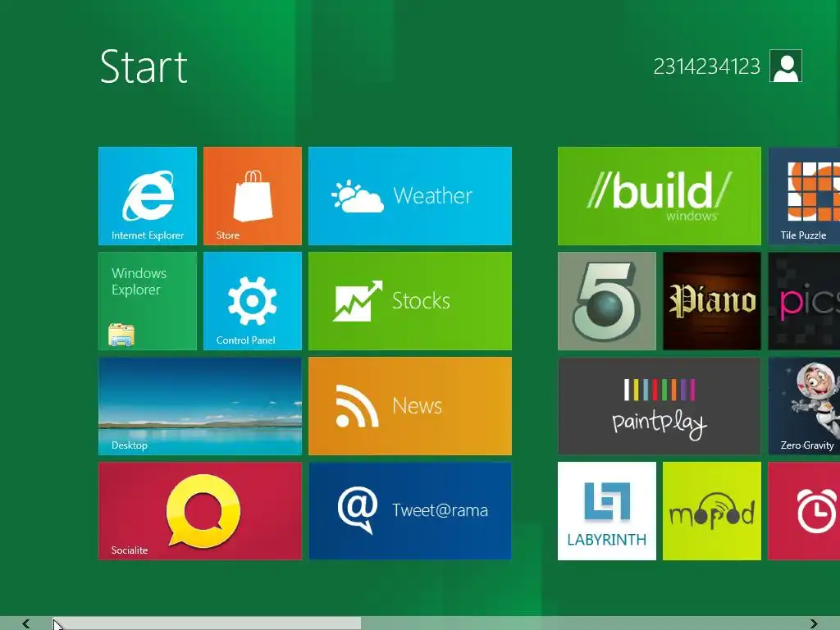The height and width of the screenshot is (630, 840).
Task: Open the //build/ windows tile
Action: click(x=659, y=195)
